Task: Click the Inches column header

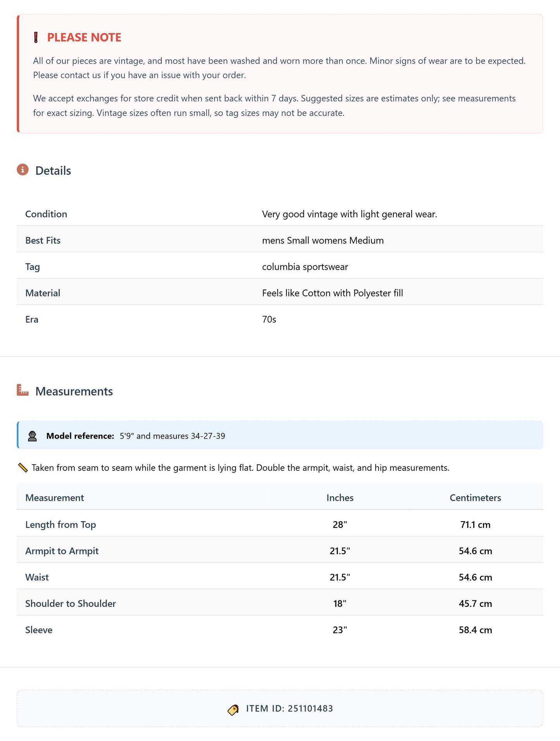Action: (x=340, y=498)
